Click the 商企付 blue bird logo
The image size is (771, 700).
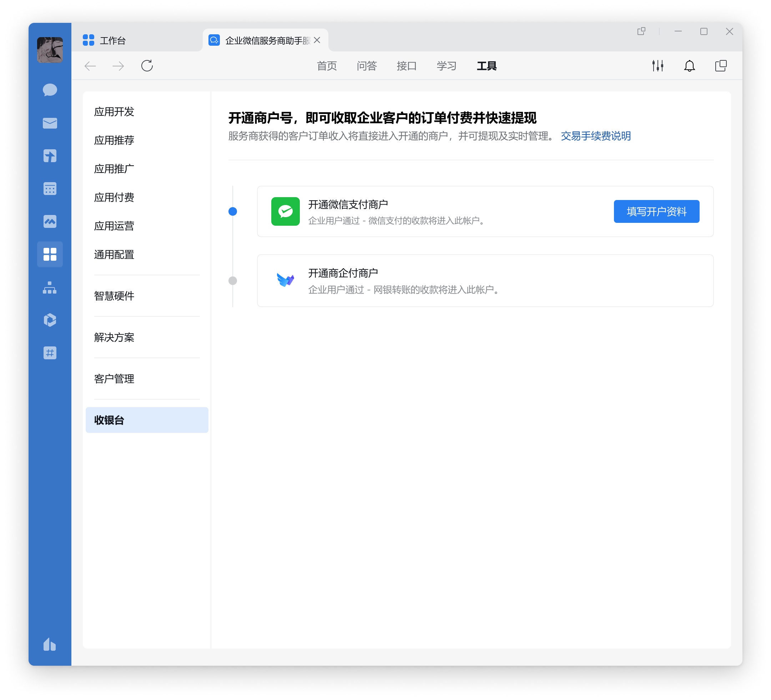pos(285,280)
